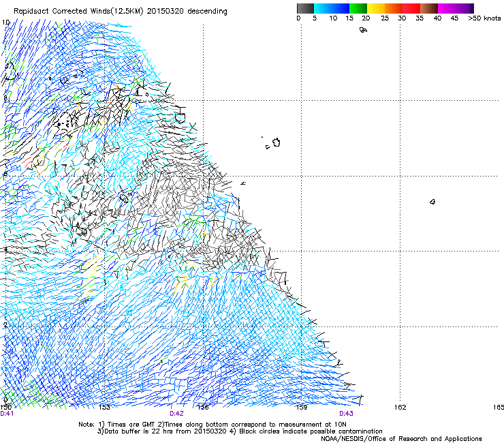Screen dimensions: 504x443
Task: Click the latitude label '10' at top left
Action: pyautogui.click(x=5, y=22)
